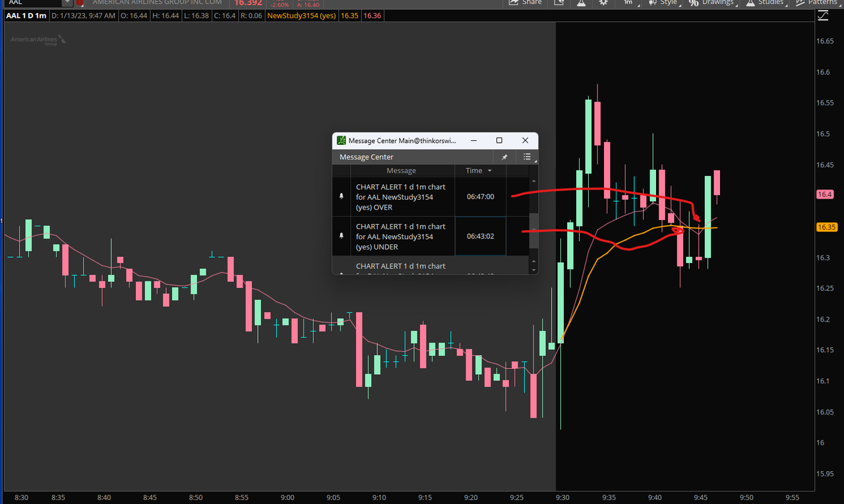Click the pin icon in Message Center

point(504,157)
